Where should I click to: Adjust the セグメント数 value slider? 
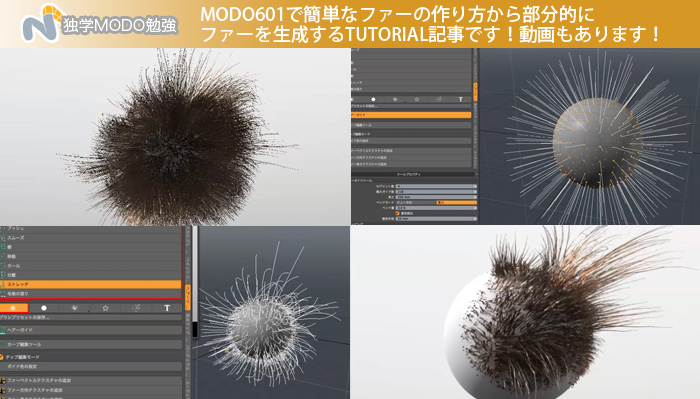436,186
